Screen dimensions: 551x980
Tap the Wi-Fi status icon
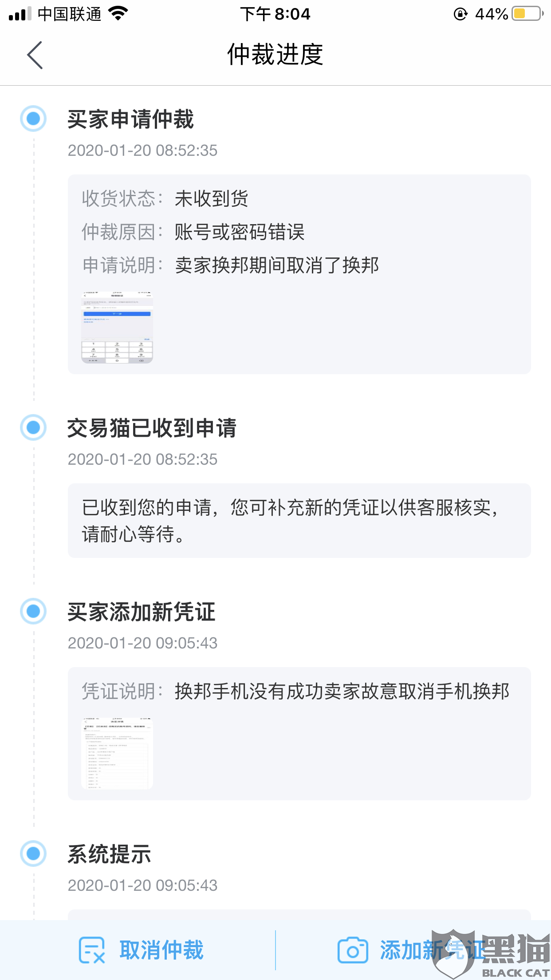[x=118, y=14]
